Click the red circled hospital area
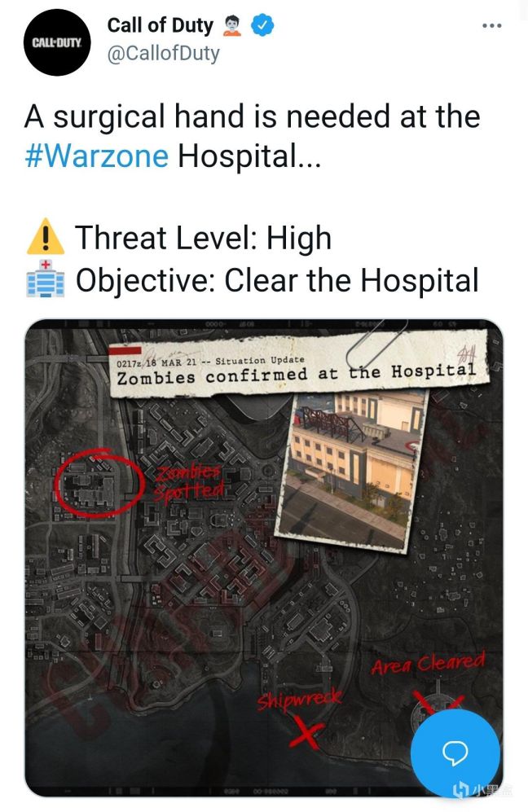The width and height of the screenshot is (528, 812). click(99, 482)
